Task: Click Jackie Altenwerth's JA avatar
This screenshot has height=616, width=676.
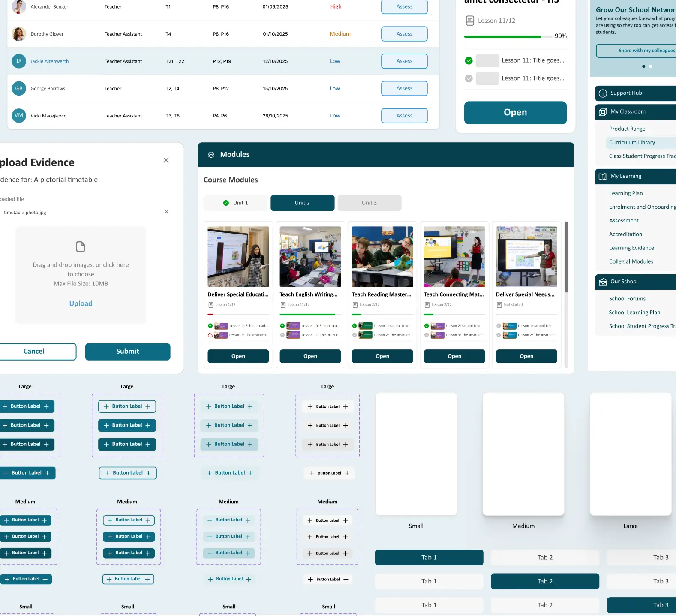Action: click(x=19, y=61)
